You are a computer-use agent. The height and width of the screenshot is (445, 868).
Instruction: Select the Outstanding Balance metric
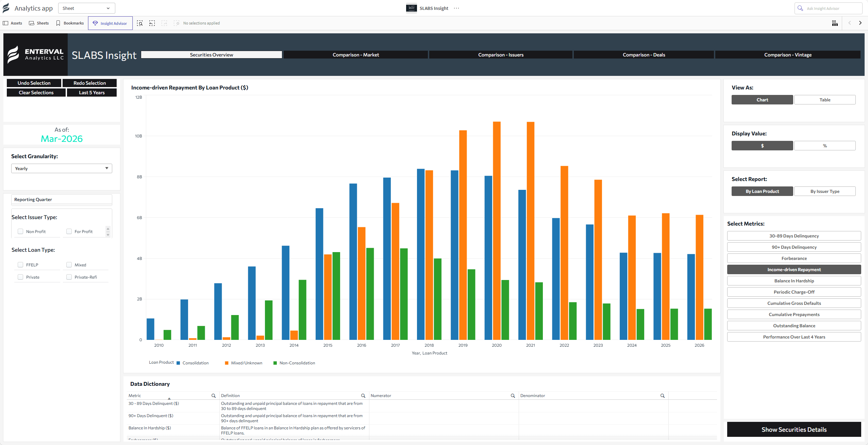tap(794, 326)
